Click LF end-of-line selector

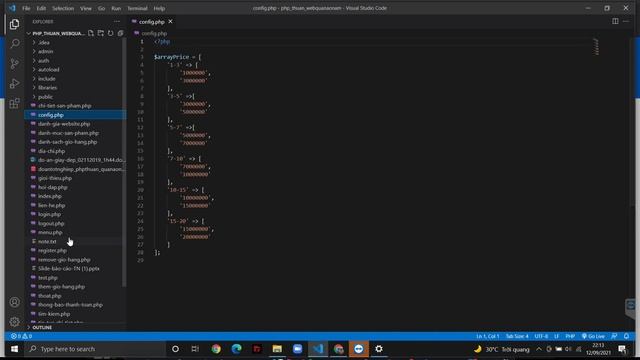tap(556, 336)
